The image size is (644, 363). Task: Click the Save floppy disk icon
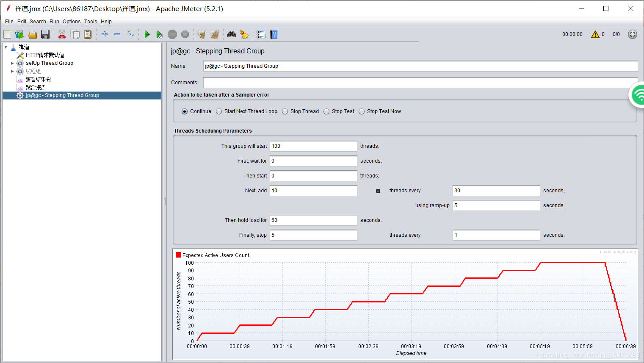(45, 34)
